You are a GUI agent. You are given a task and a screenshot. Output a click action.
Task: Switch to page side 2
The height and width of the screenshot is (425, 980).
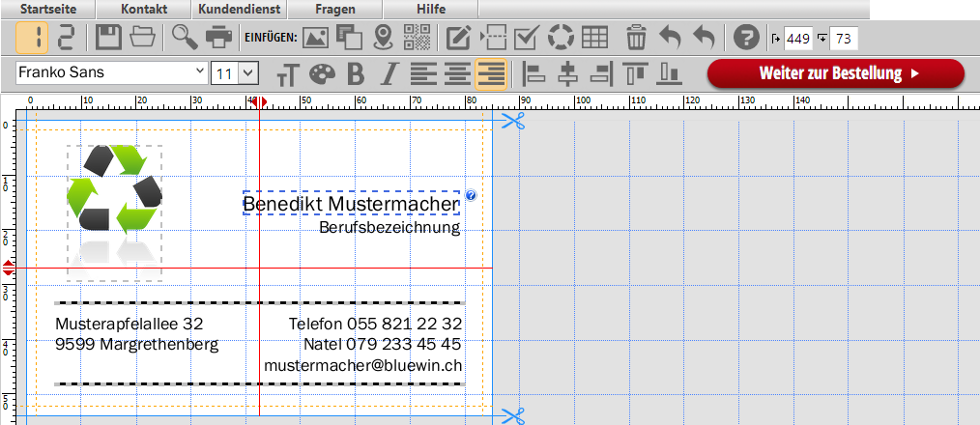coord(66,39)
